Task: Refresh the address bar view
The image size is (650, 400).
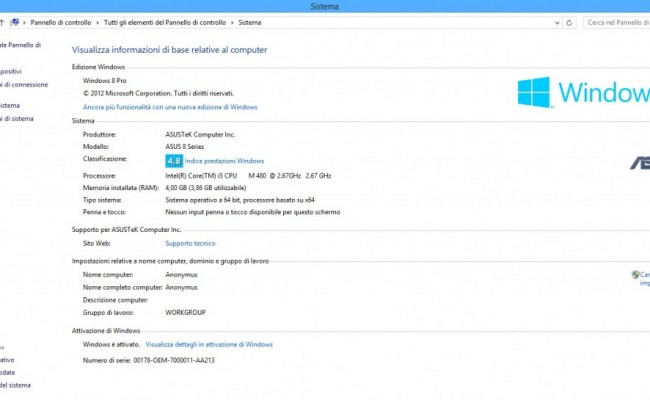Action: 569,23
